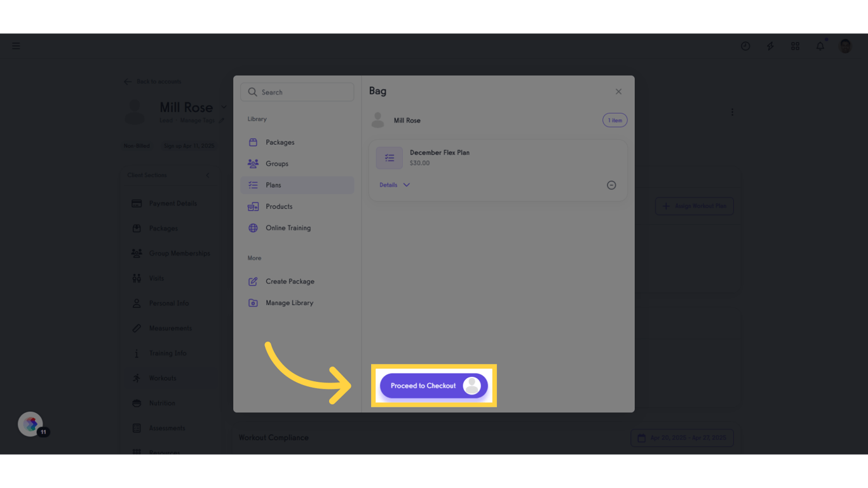
Task: Open Packages in the Library list
Action: point(297,142)
